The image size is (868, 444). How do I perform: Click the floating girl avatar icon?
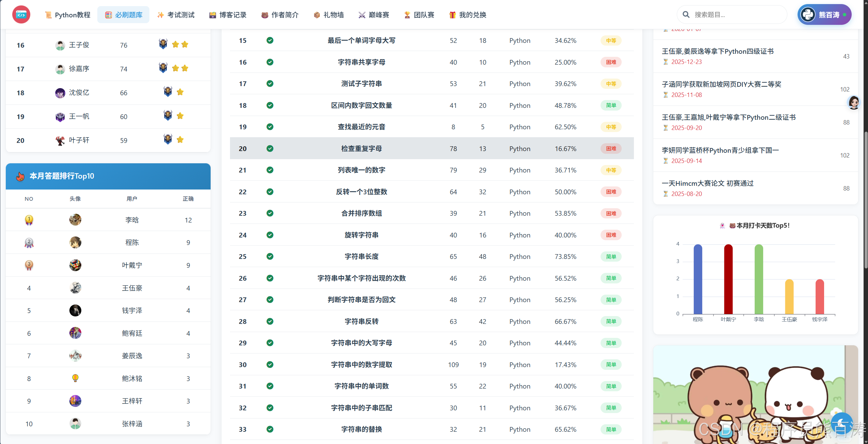click(853, 102)
